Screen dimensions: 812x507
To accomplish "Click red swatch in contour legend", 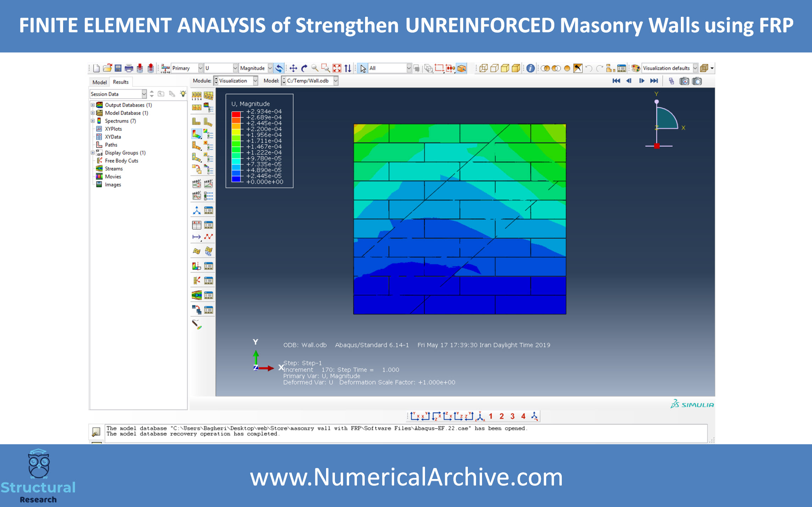I will point(236,114).
